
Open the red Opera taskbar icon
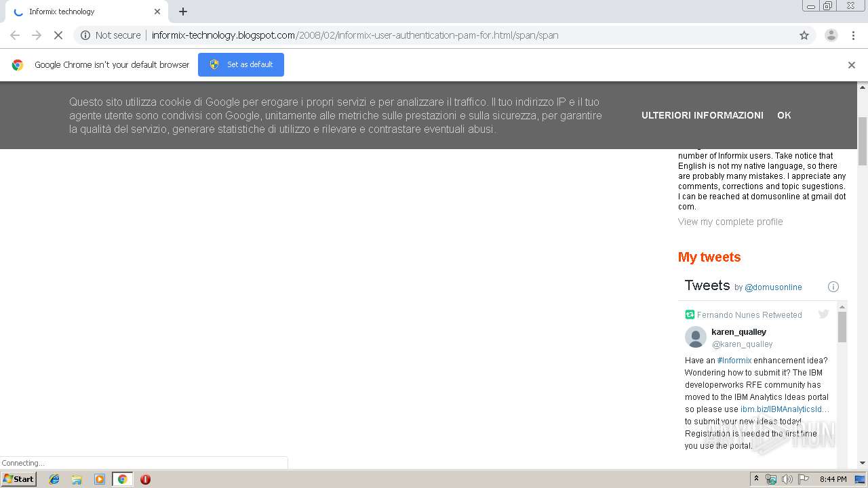[145, 479]
